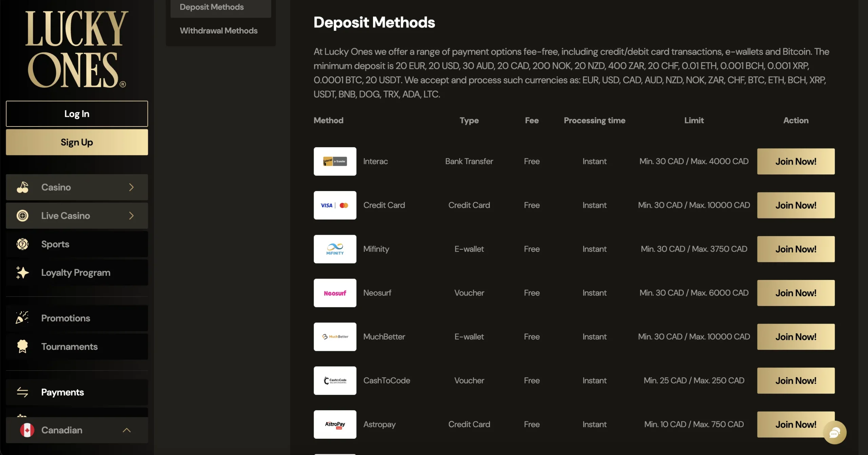Click the Casino cherry icon

(22, 187)
